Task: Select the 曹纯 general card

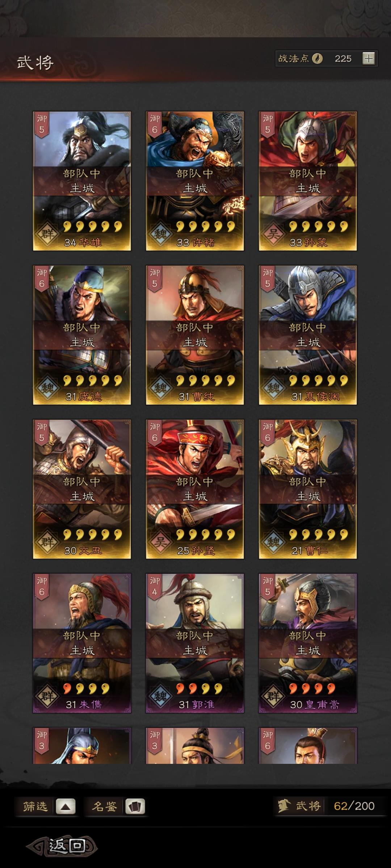Action: coord(195,335)
